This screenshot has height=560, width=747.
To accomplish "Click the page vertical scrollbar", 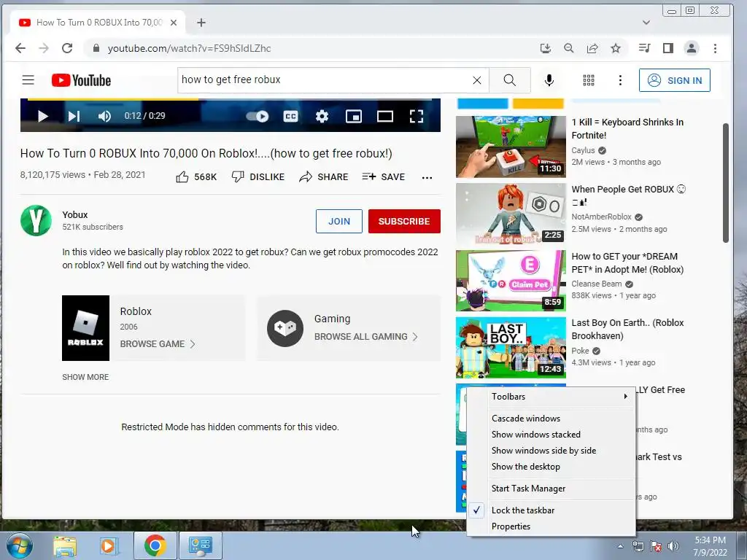I will tap(726, 183).
